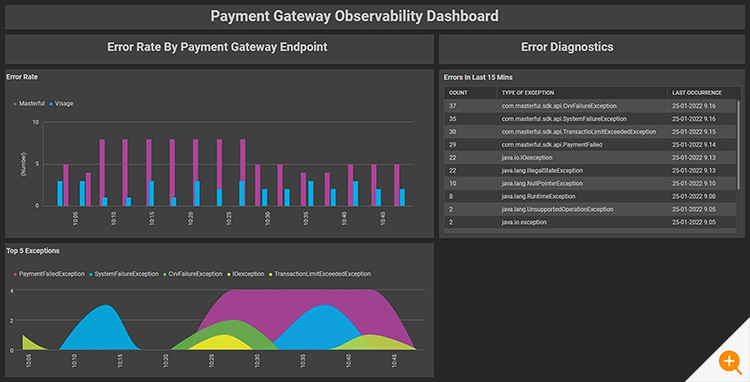Viewport: 750px width, 382px height.
Task: Click the Errors In Last 15 Mins title
Action: point(478,77)
